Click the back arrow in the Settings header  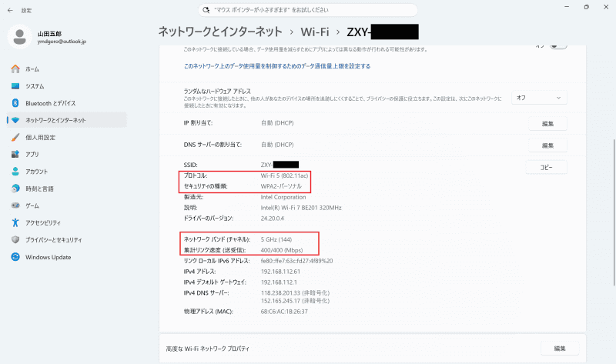point(10,10)
